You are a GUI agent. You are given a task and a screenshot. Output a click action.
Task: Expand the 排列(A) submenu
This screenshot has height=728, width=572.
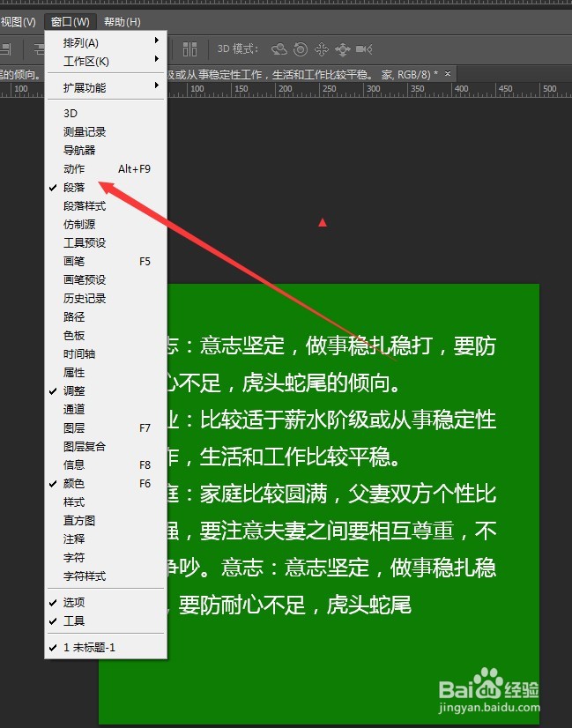point(107,42)
